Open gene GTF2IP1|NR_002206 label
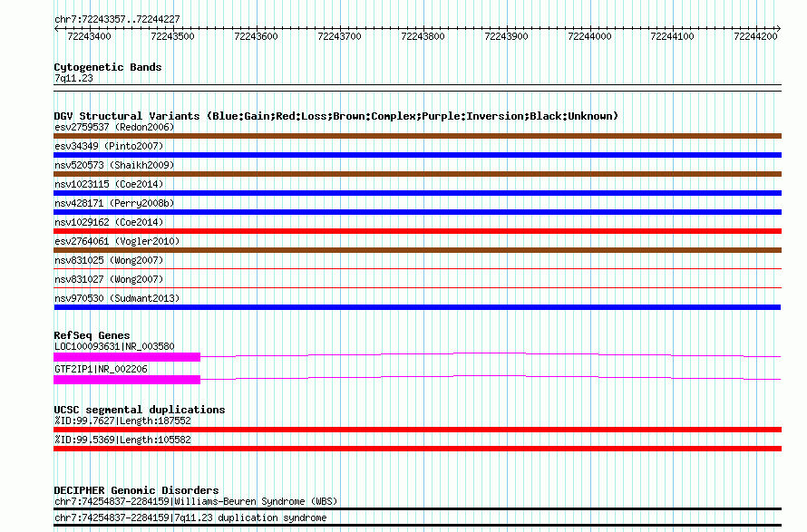The width and height of the screenshot is (807, 532). (101, 370)
